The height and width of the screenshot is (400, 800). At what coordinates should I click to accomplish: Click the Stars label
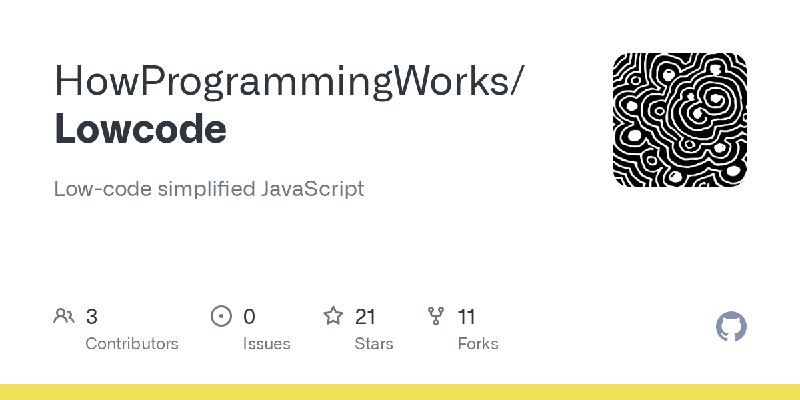point(374,343)
